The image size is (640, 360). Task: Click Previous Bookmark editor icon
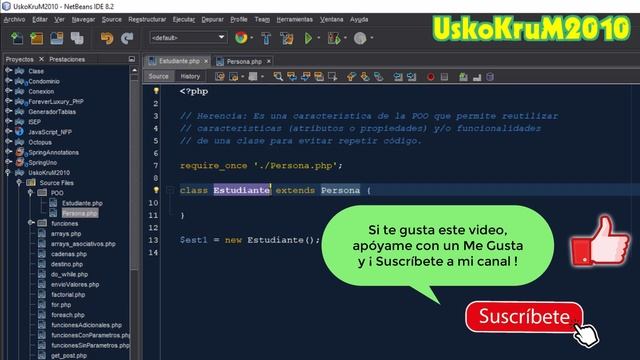pyautogui.click(x=351, y=77)
